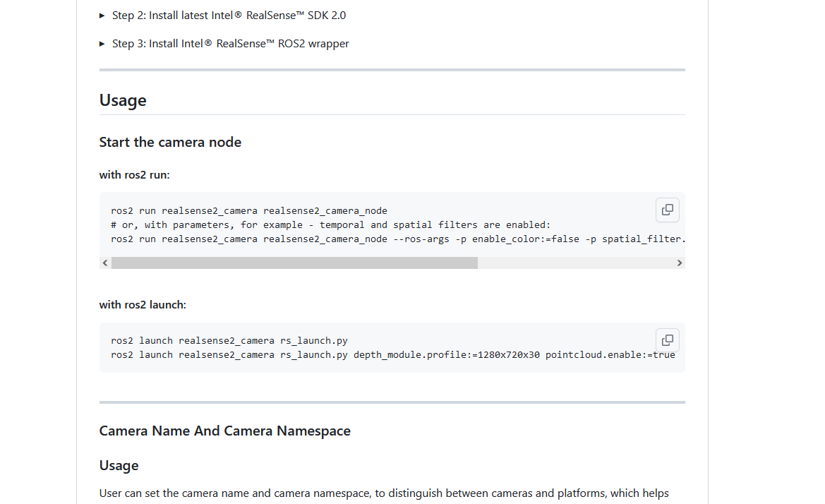Open Step 3: Install ROS2 wrapper summary
The width and height of the screenshot is (825, 504).
[x=231, y=44]
